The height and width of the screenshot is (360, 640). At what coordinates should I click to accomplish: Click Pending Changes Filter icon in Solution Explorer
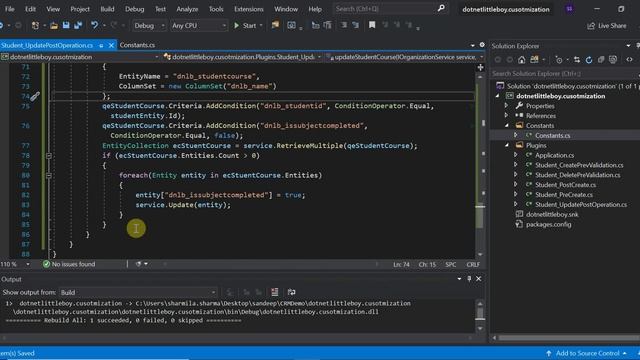559,60
